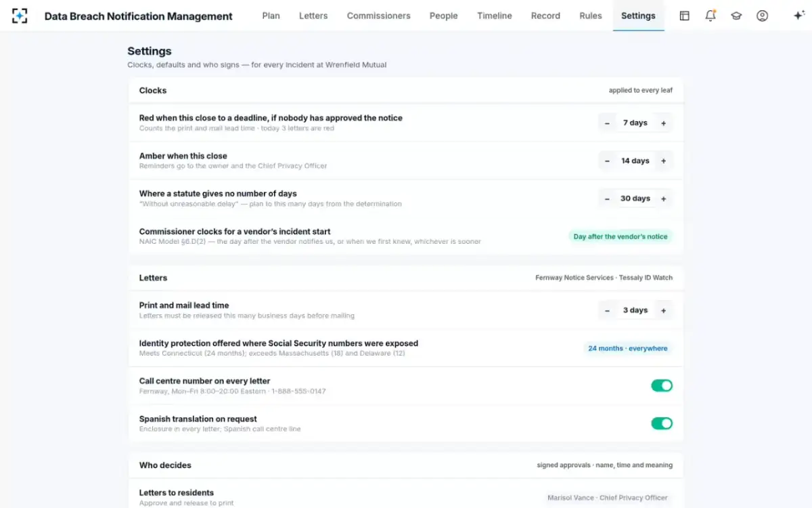Click 'Commissioner clocks for a vendor's incident start'

coord(235,232)
